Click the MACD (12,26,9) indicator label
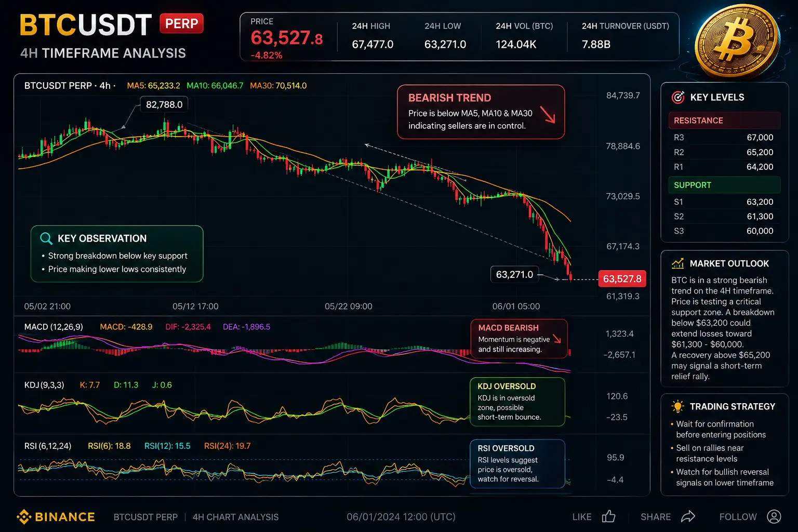This screenshot has height=532, width=798. tap(54, 327)
